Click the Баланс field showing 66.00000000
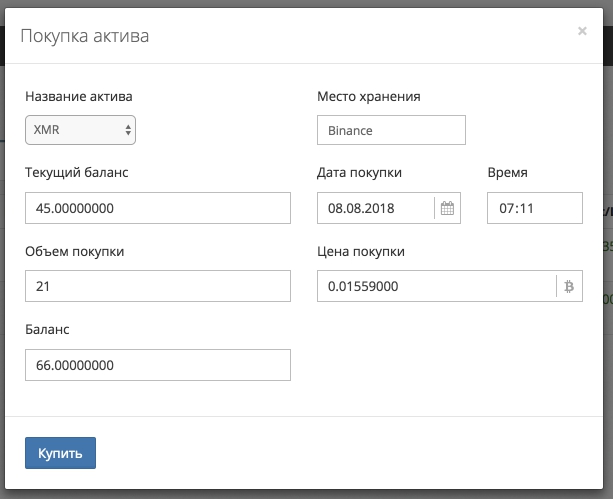613x499 pixels. pos(157,365)
